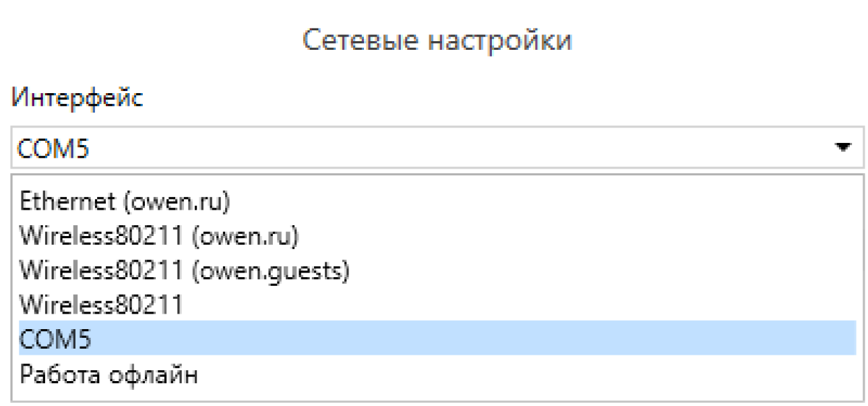Click the Сетевые настройки heading
Screen dimensions: 868x406
tap(437, 40)
